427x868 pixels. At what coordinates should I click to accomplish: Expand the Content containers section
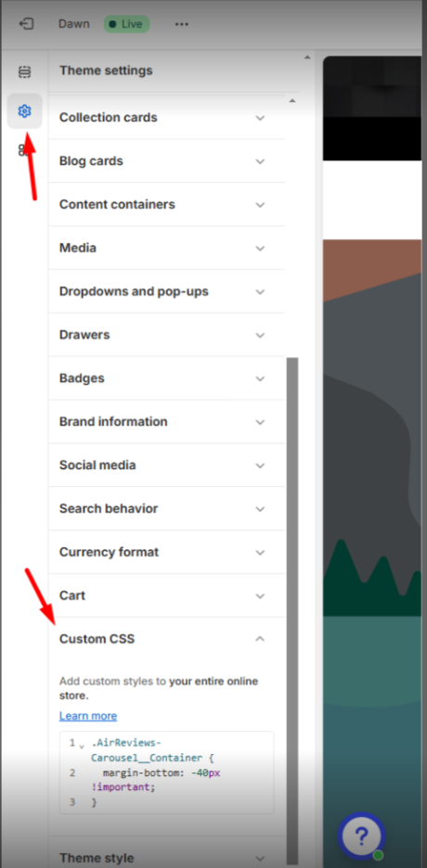[x=167, y=204]
